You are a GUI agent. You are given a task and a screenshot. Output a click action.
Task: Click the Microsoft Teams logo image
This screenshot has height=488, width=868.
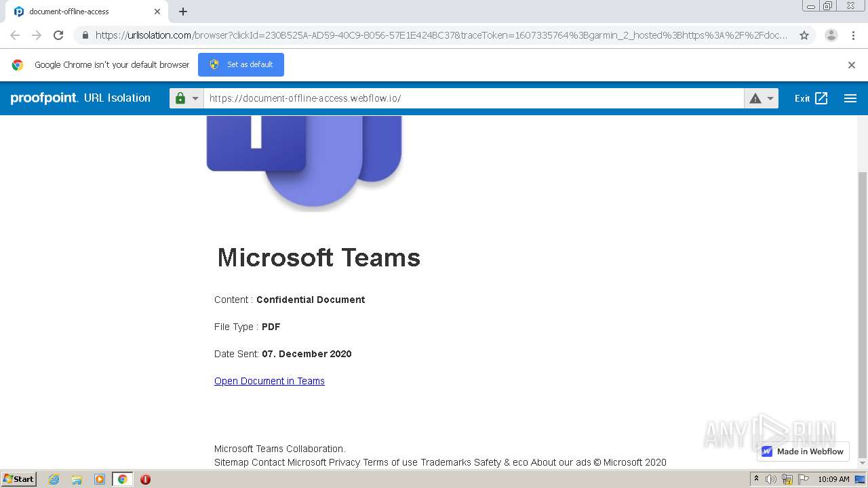304,163
